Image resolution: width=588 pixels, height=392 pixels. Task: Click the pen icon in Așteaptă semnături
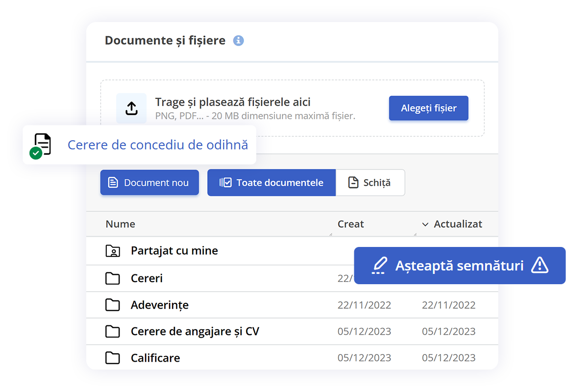[379, 266]
